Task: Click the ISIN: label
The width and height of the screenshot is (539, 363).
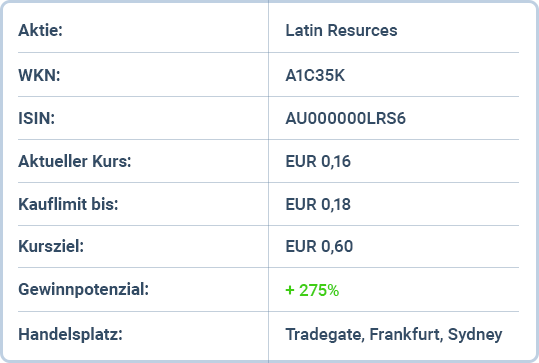Action: click(36, 119)
